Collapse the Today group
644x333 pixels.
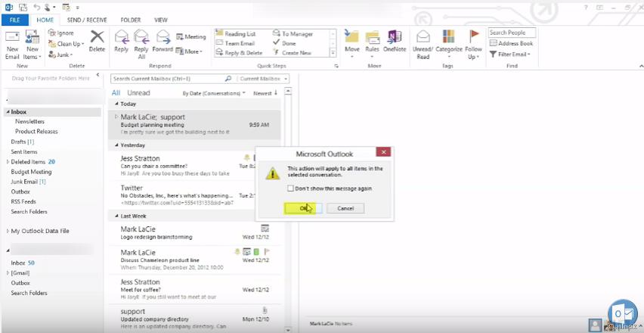point(116,104)
